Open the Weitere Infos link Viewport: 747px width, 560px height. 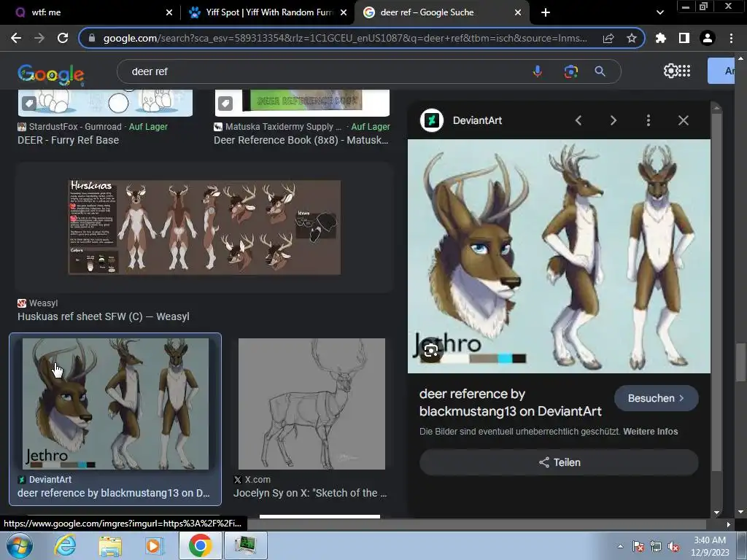650,432
